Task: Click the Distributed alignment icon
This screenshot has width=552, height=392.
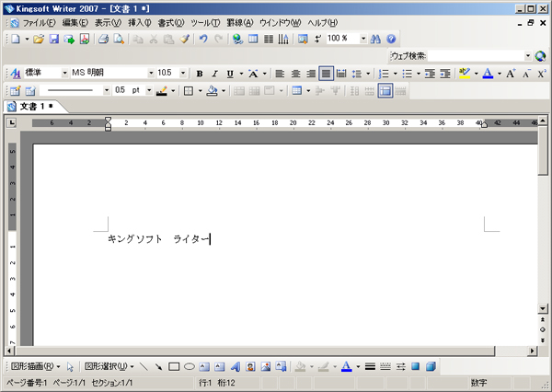Action: (x=341, y=74)
